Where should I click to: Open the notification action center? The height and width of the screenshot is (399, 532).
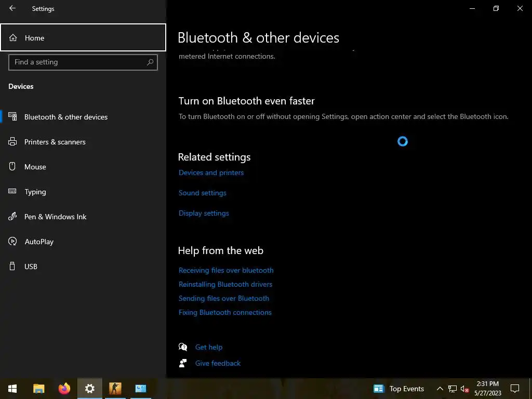[515, 389]
